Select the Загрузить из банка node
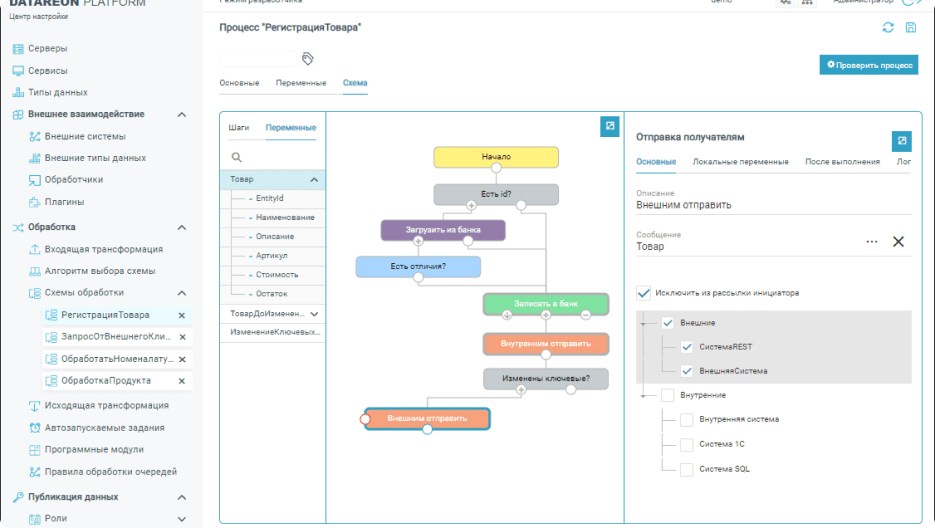The width and height of the screenshot is (935, 528). click(x=443, y=230)
